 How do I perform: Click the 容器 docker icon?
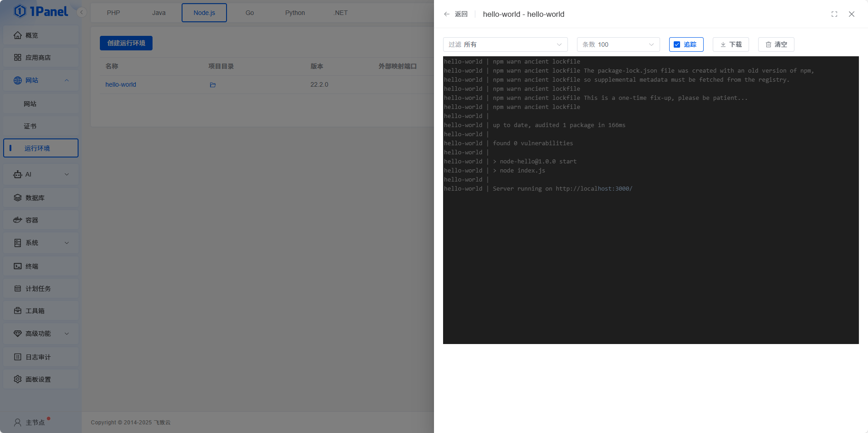coord(18,220)
